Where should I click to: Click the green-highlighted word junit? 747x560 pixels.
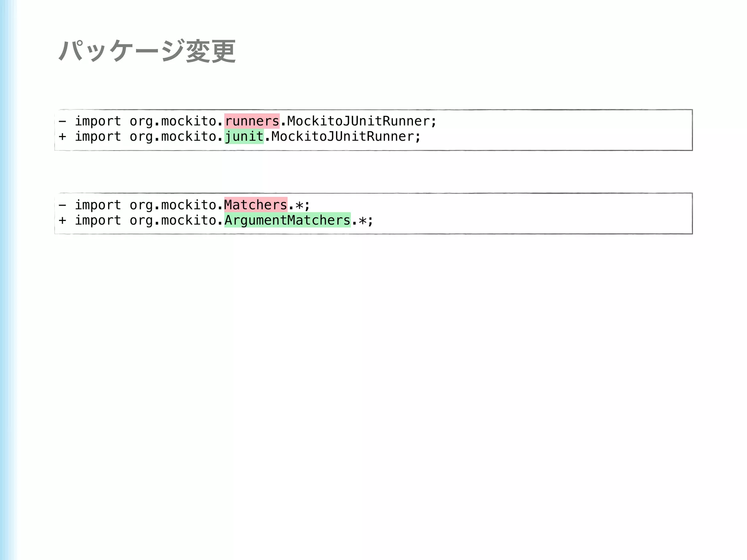pyautogui.click(x=244, y=136)
